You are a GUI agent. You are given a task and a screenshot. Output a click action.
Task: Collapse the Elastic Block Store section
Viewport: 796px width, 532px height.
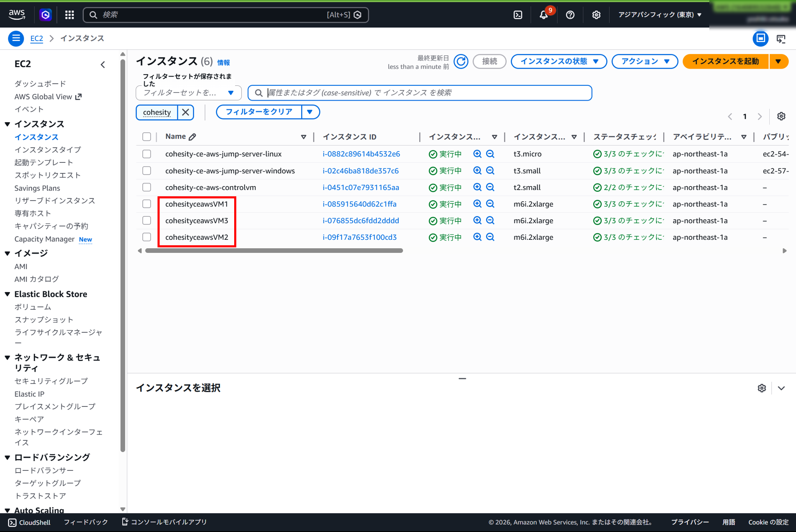click(x=8, y=294)
